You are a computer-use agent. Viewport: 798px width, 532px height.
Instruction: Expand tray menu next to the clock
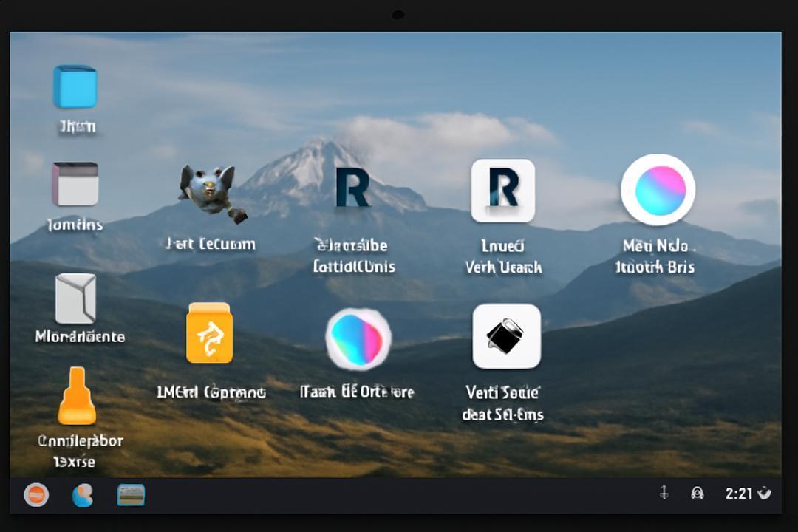coord(765,493)
